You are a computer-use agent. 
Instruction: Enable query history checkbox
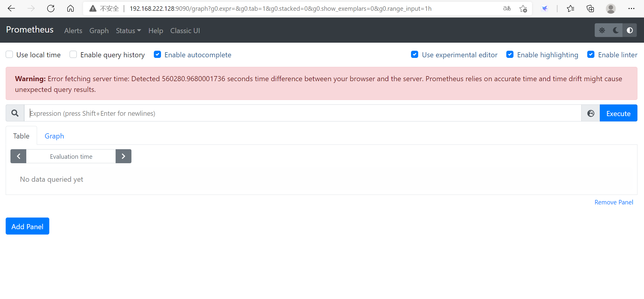[x=73, y=54]
